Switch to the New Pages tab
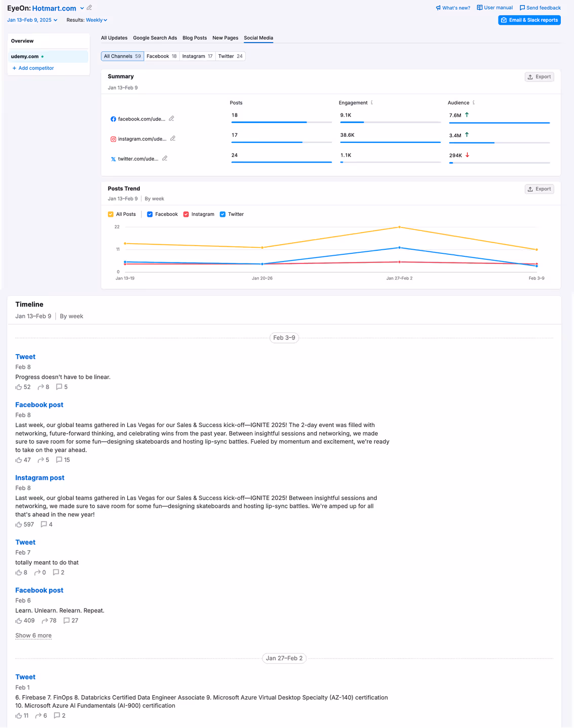 pos(225,38)
